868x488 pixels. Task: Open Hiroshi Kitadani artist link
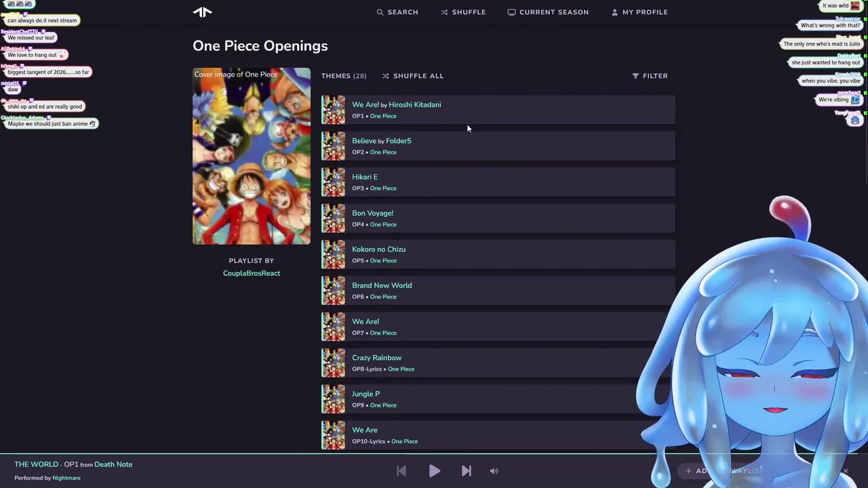tap(414, 104)
